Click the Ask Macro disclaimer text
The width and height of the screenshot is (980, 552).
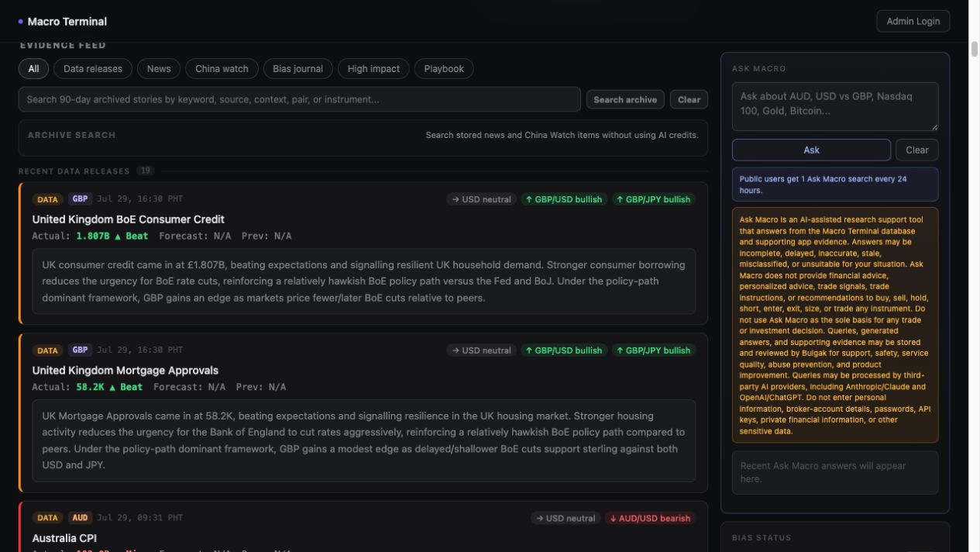834,325
